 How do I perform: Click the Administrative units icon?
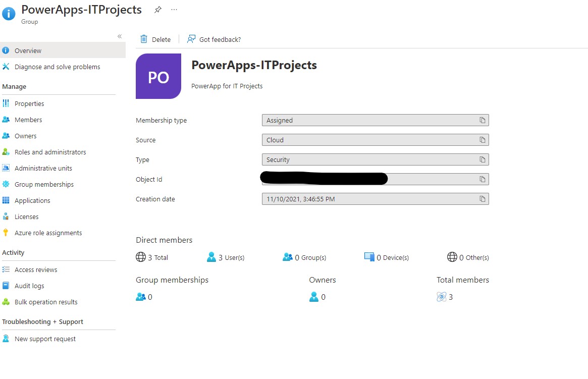point(6,168)
